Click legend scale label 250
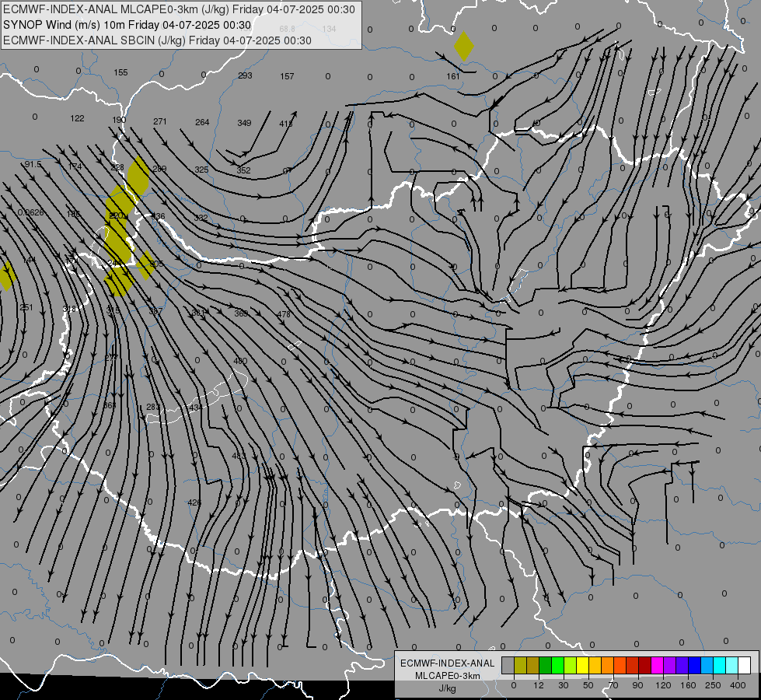Screen dimensions: 761x700 pyautogui.click(x=713, y=685)
